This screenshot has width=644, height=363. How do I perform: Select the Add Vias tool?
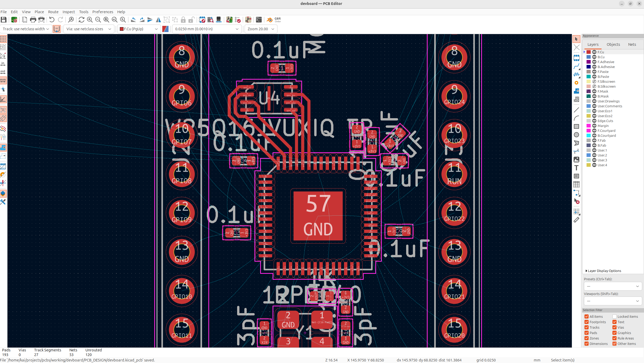[x=576, y=83]
